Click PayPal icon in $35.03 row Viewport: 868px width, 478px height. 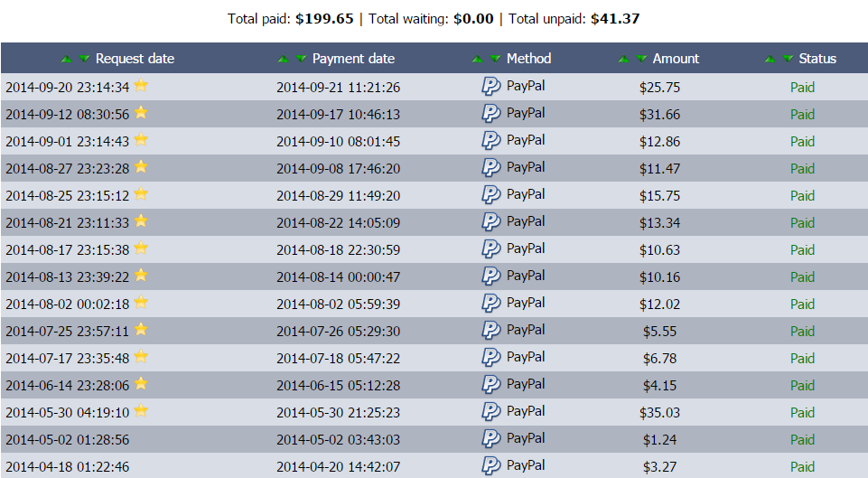[490, 412]
